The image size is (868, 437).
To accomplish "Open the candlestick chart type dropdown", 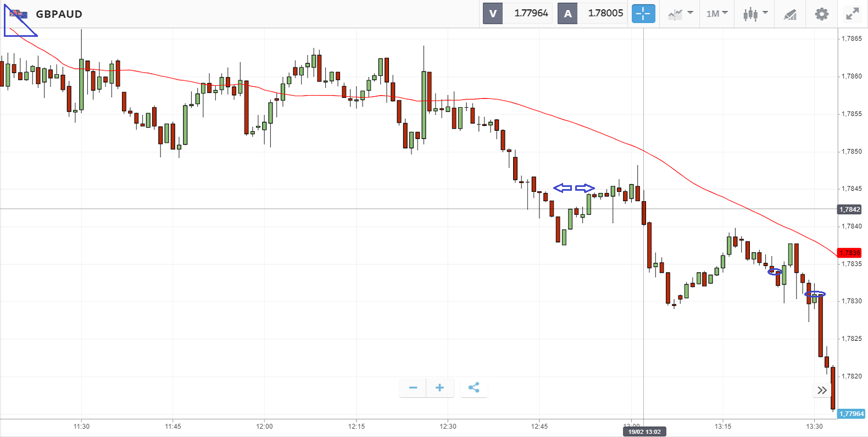I will coord(755,14).
